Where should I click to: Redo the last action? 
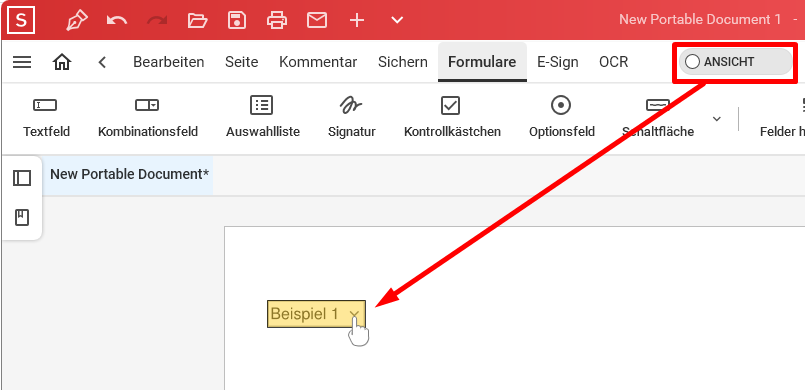point(157,21)
